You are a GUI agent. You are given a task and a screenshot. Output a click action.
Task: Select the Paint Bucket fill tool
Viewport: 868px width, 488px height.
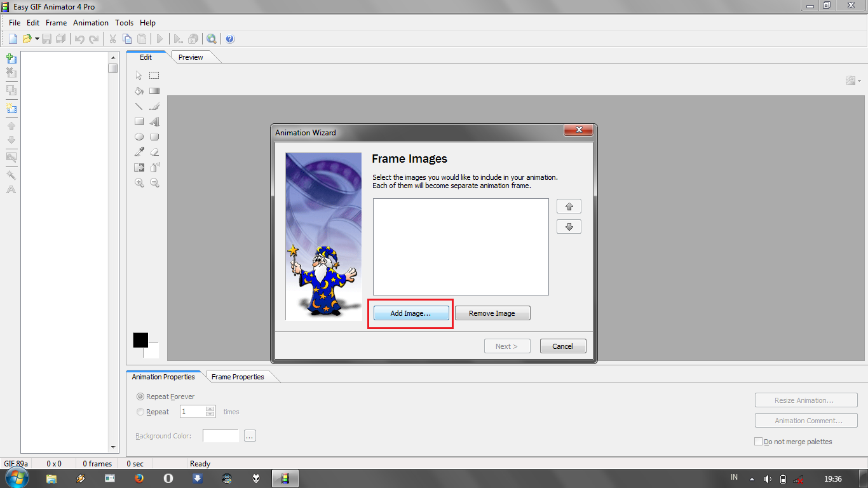point(139,91)
